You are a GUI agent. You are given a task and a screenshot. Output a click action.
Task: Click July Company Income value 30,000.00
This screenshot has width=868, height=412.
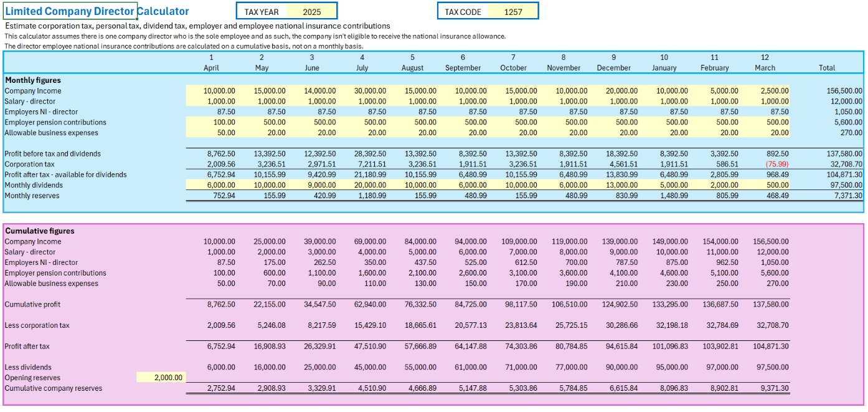click(x=362, y=91)
